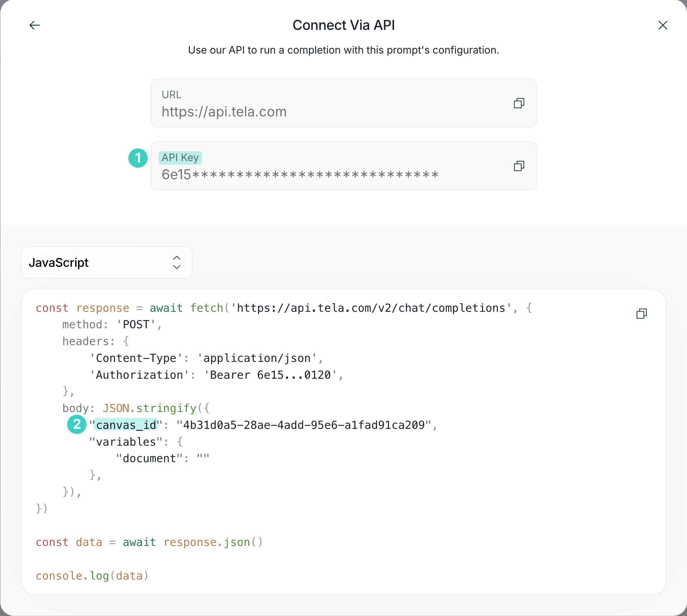Copy the URL to clipboard
The height and width of the screenshot is (616, 687).
pyautogui.click(x=519, y=103)
